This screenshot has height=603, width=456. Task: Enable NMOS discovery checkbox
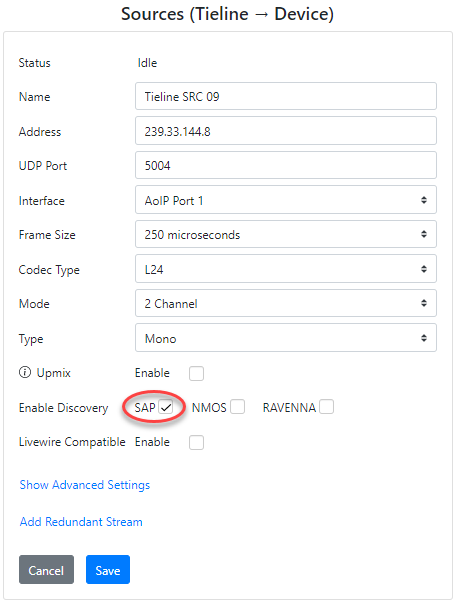coord(237,407)
